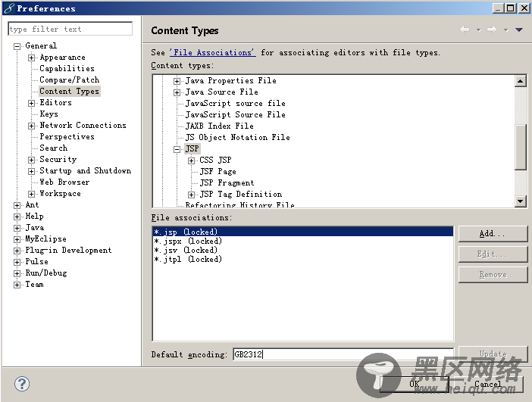Expand the Workspace node
Screen dimensions: 532x402
pyautogui.click(x=31, y=194)
